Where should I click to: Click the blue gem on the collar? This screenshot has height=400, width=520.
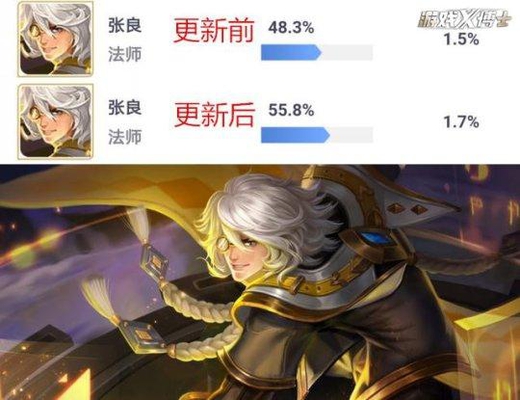click(x=375, y=238)
